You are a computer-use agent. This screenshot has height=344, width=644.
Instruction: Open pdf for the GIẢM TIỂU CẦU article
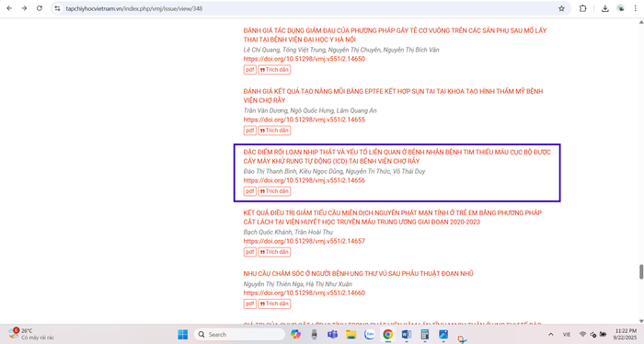pos(249,252)
